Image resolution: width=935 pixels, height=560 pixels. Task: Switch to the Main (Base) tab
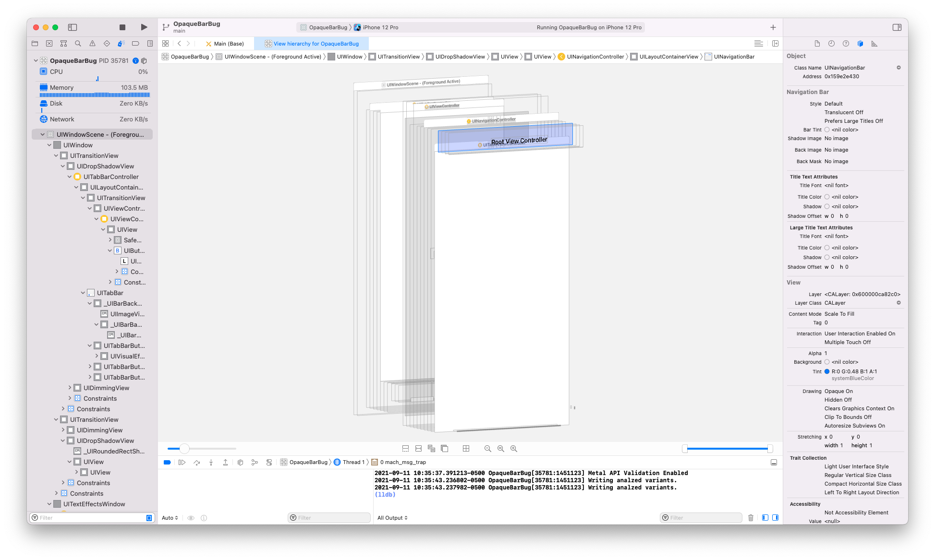click(x=225, y=44)
